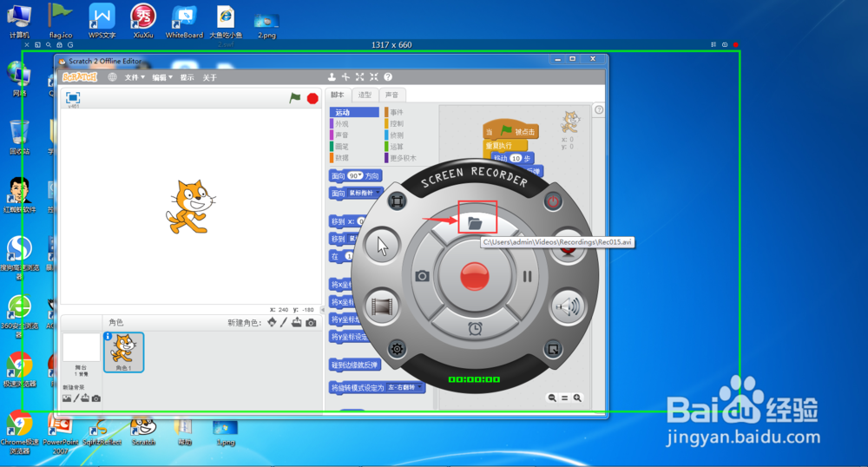Select the shrink sprite tool
Screen dimensions: 868x467
pyautogui.click(x=373, y=77)
